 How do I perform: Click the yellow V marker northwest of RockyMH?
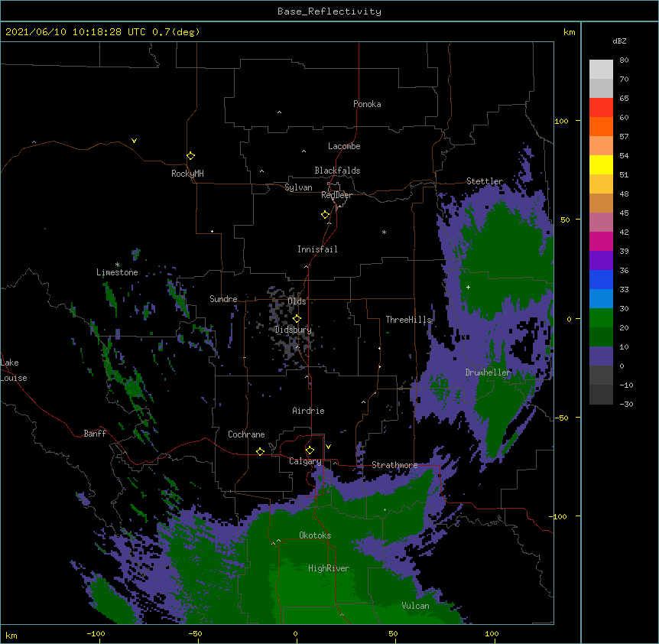click(x=134, y=141)
